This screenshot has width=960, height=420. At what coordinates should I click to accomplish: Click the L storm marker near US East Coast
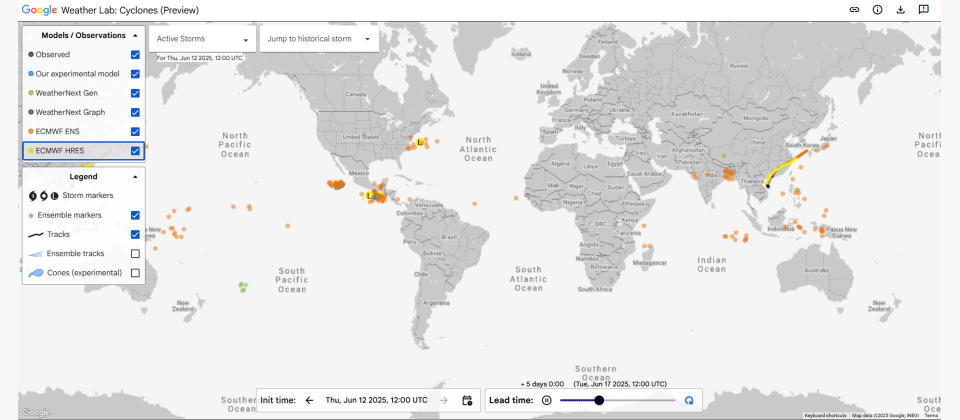[419, 142]
